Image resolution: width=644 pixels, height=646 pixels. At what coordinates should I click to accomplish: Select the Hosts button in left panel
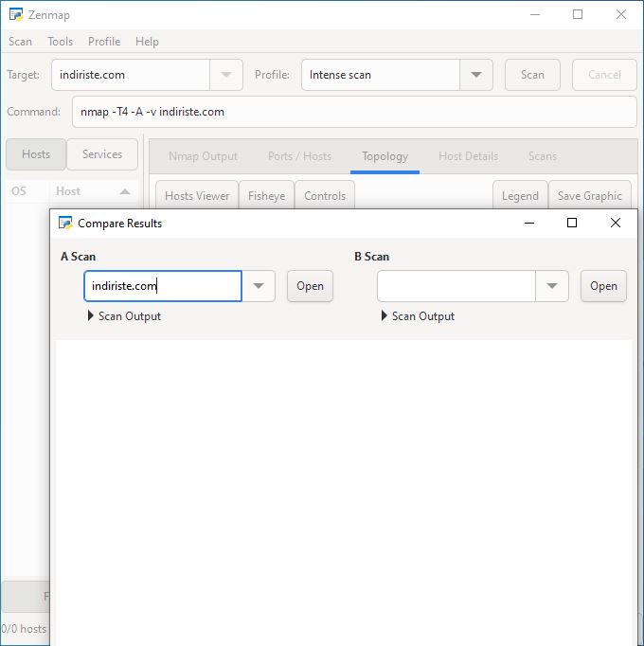pyautogui.click(x=36, y=154)
